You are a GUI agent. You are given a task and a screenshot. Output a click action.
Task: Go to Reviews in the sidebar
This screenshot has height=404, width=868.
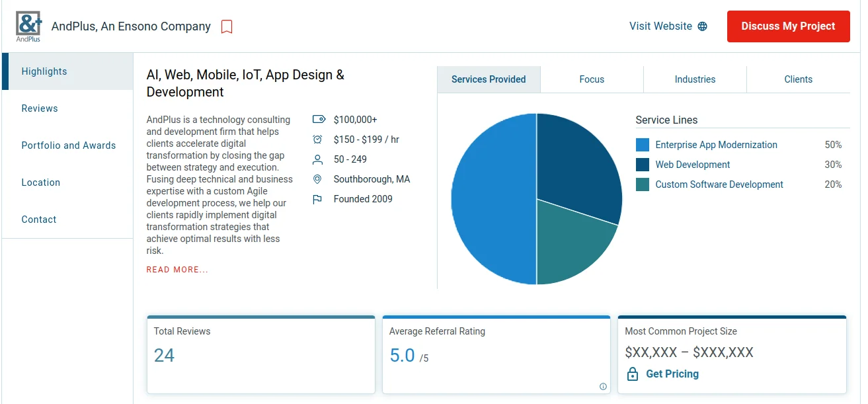tap(67, 108)
